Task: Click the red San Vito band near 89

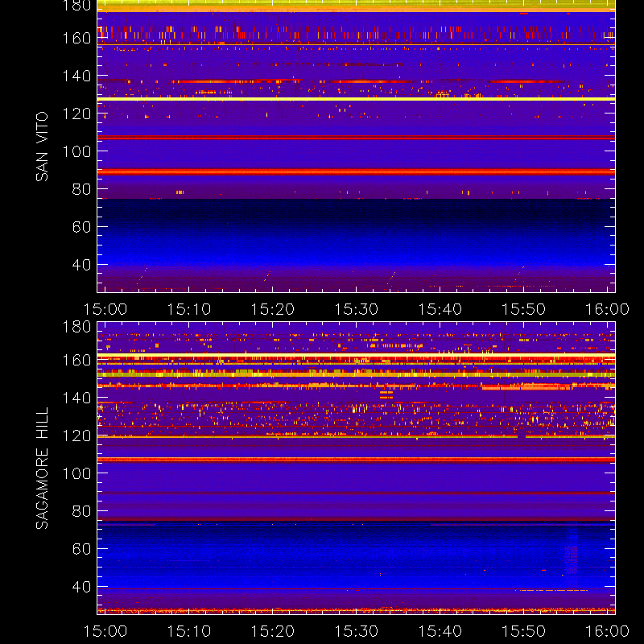Action: 356,171
